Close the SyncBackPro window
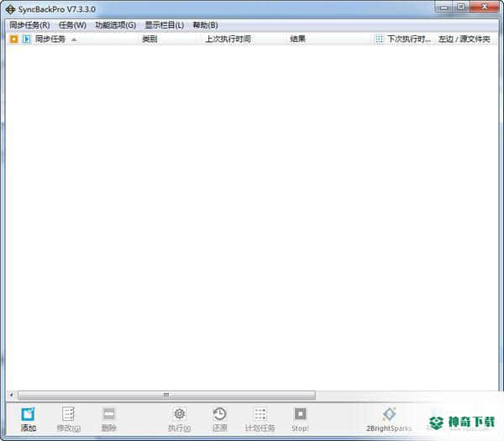Viewport: 504px width, 441px height. click(x=484, y=7)
